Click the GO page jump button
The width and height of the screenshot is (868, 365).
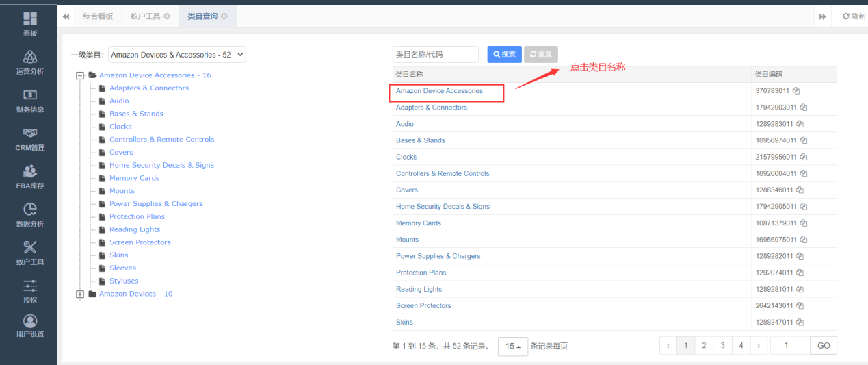point(824,346)
